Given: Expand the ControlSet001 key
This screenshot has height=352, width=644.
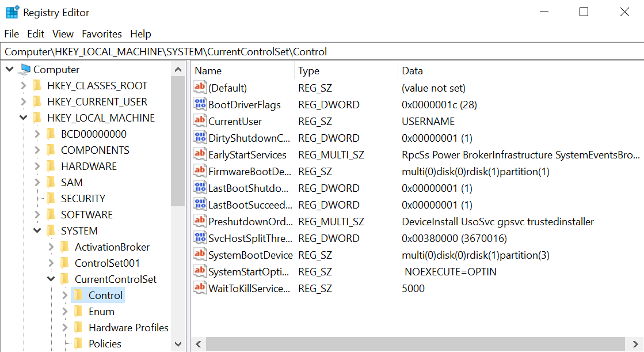Looking at the screenshot, I should click(x=51, y=263).
